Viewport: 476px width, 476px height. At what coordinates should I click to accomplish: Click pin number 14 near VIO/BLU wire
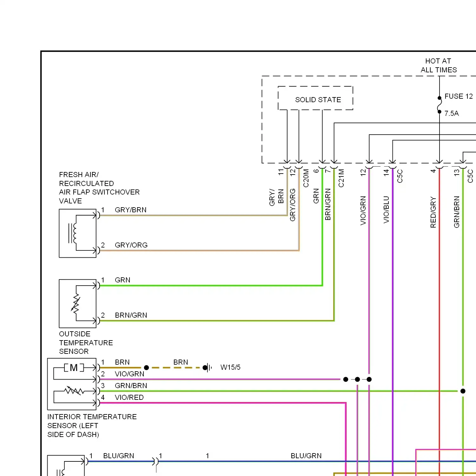(386, 172)
